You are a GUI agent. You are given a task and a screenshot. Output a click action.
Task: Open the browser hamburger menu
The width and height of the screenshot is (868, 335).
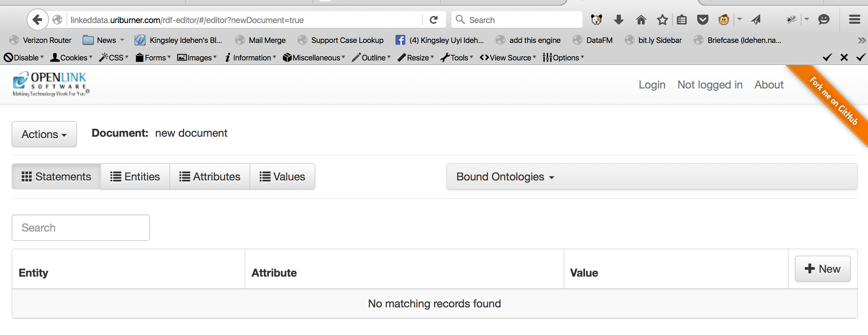[x=854, y=20]
